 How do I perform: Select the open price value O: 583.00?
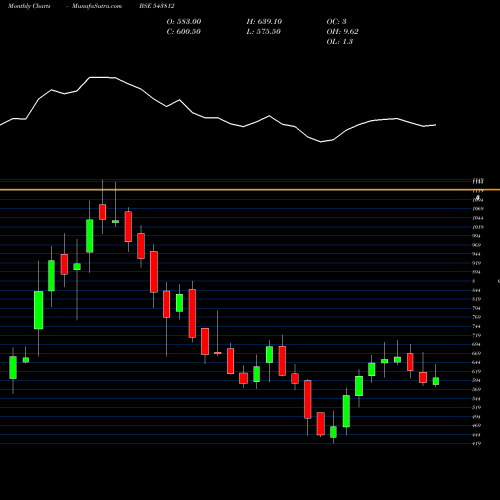184,21
